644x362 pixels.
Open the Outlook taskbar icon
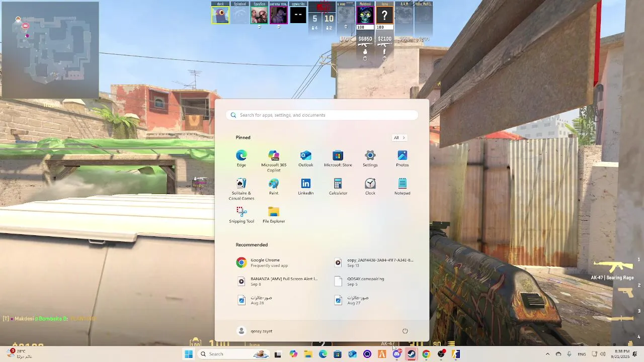pyautogui.click(x=352, y=354)
